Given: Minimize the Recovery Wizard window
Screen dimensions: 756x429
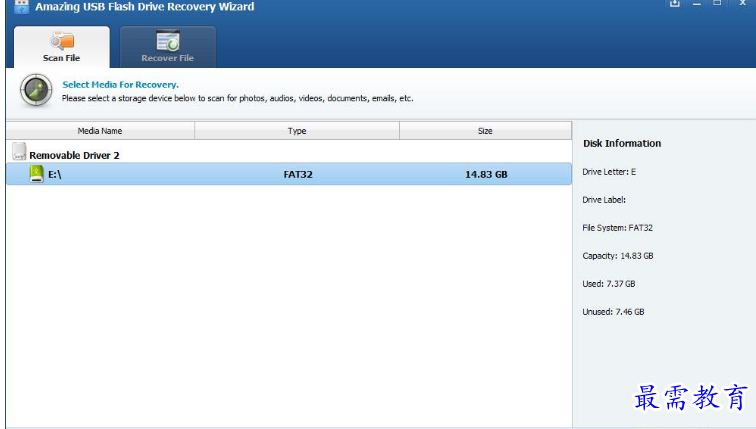Looking at the screenshot, I should (697, 4).
